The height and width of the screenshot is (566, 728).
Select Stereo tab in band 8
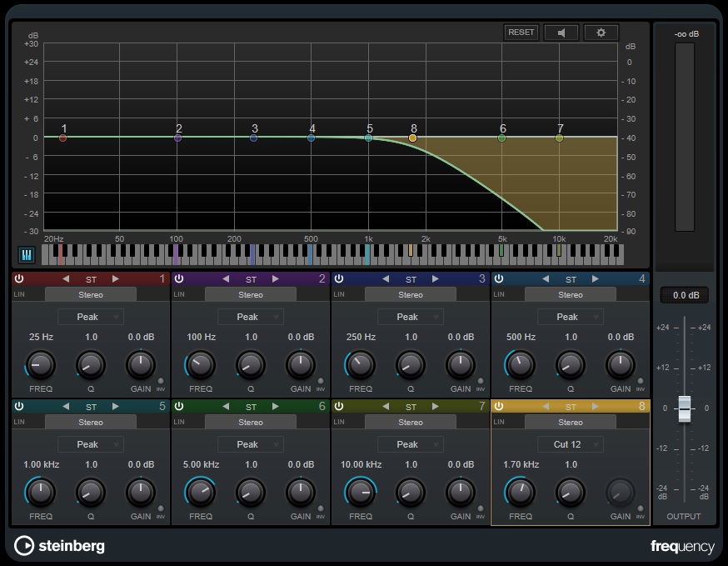click(570, 423)
